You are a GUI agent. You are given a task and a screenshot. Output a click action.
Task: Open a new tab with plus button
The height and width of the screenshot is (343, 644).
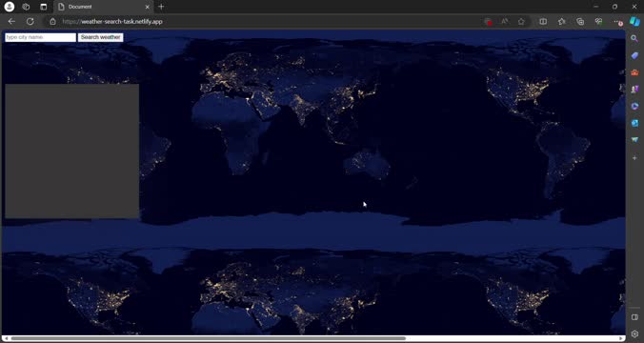161,7
